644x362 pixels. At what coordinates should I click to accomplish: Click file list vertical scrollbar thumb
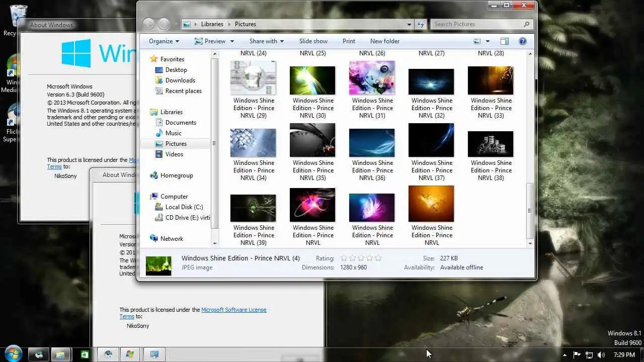[x=530, y=211]
